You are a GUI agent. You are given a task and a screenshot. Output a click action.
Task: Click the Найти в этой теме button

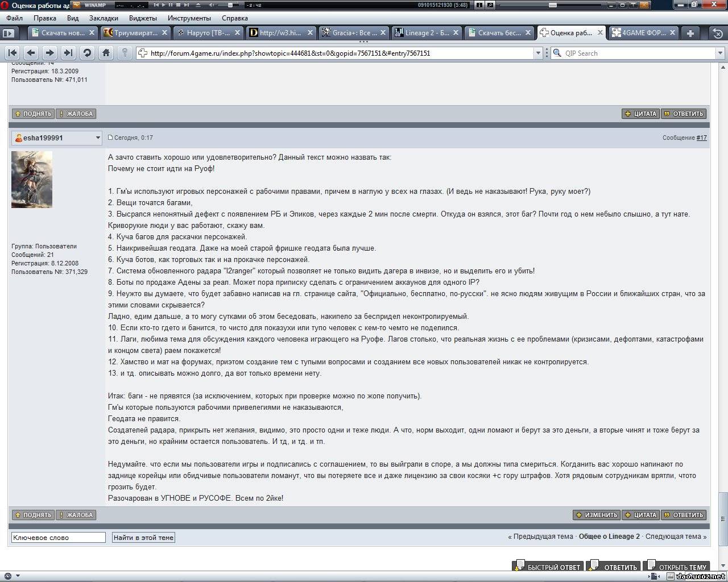[143, 537]
